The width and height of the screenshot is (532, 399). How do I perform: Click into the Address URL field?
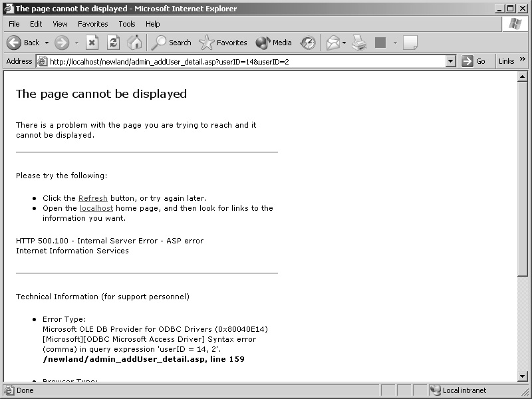click(246, 61)
